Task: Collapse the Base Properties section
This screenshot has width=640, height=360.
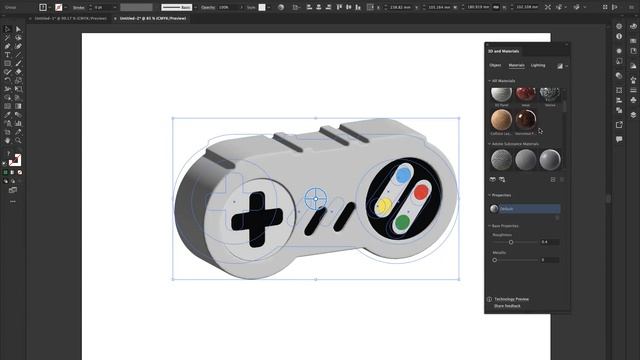Action: tap(489, 226)
